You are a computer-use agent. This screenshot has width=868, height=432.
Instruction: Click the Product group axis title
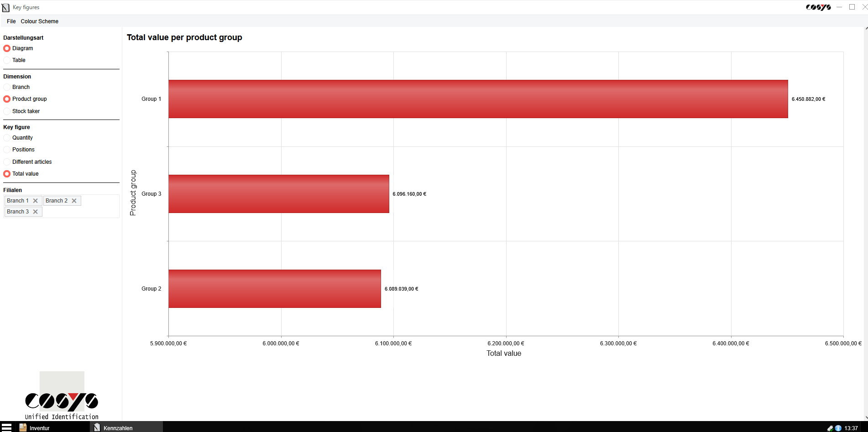pyautogui.click(x=133, y=193)
